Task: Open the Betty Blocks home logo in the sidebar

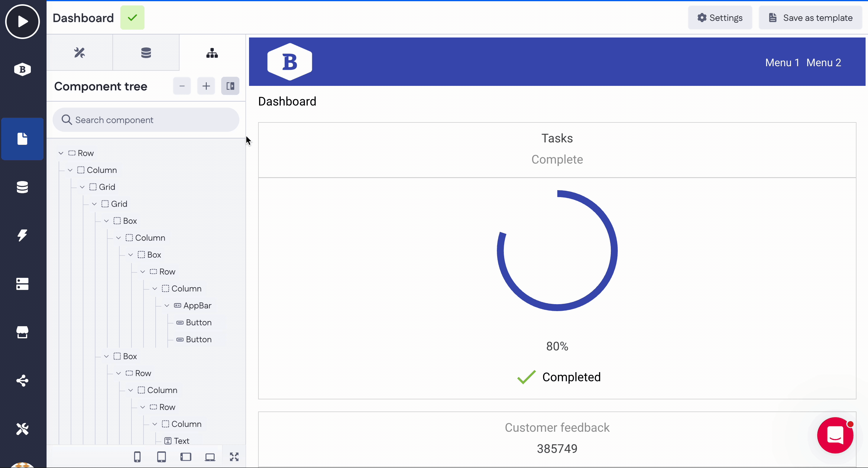Action: 23,70
